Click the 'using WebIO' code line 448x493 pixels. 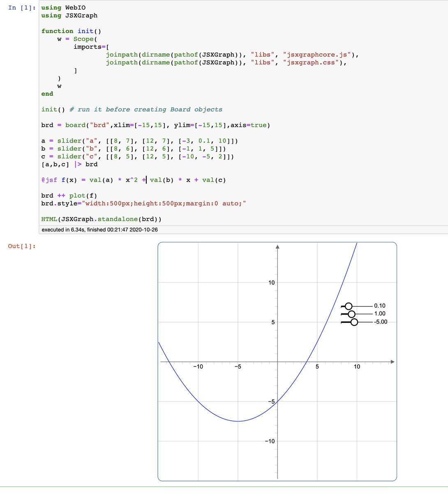(63, 8)
